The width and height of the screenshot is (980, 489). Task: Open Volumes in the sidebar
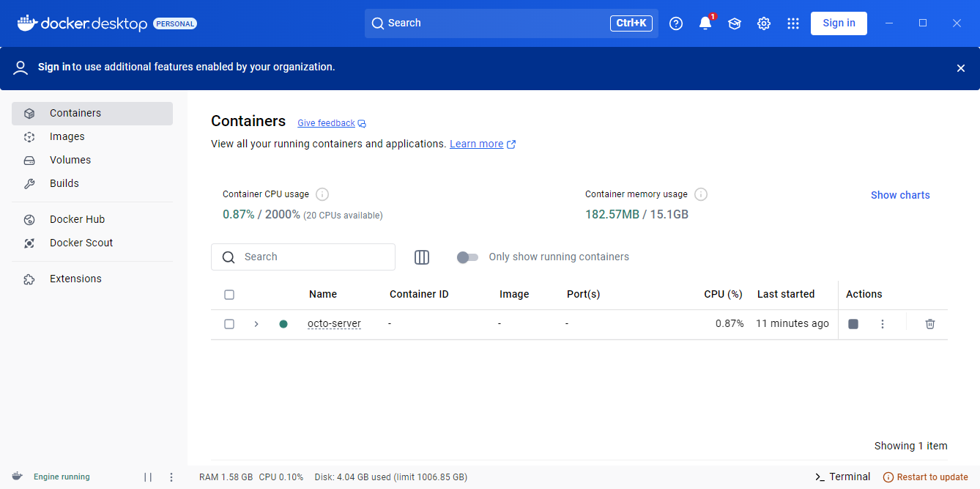[70, 160]
